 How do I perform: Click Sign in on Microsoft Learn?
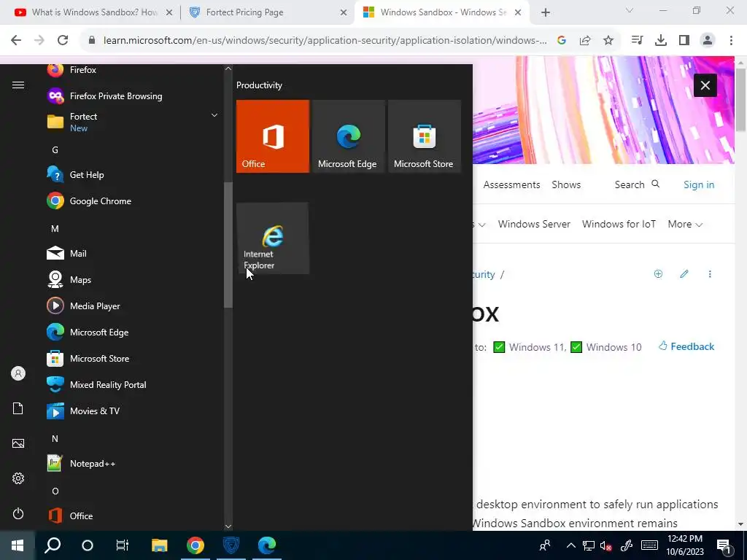pos(699,184)
